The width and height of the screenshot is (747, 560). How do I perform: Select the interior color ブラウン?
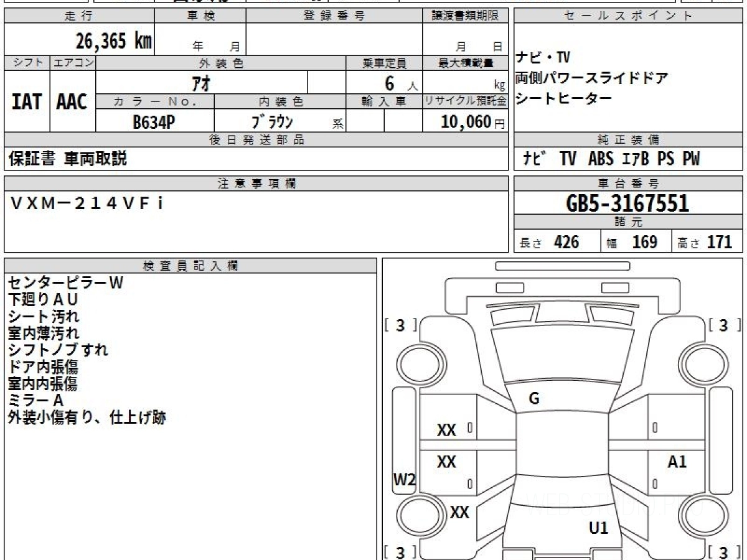click(272, 122)
